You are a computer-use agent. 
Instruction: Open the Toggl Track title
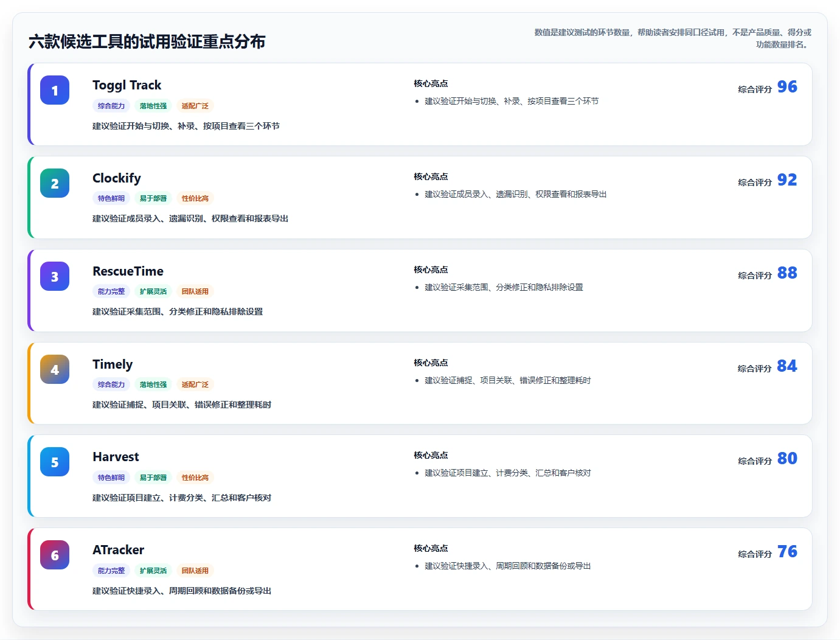[127, 85]
